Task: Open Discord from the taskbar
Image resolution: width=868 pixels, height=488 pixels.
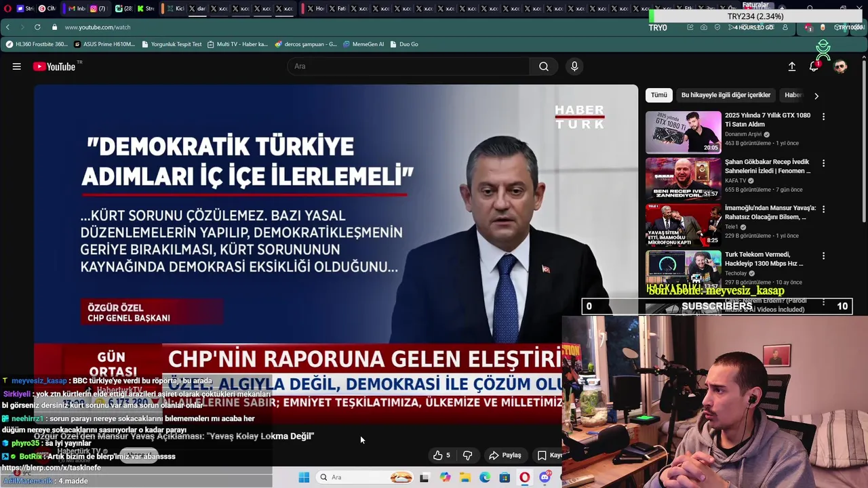Action: pos(545,477)
